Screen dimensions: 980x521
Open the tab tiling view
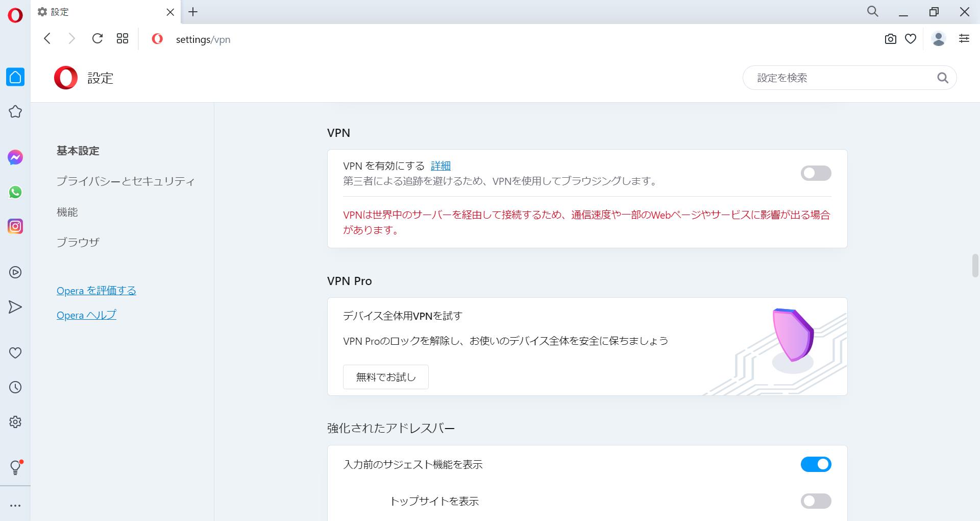tap(122, 38)
